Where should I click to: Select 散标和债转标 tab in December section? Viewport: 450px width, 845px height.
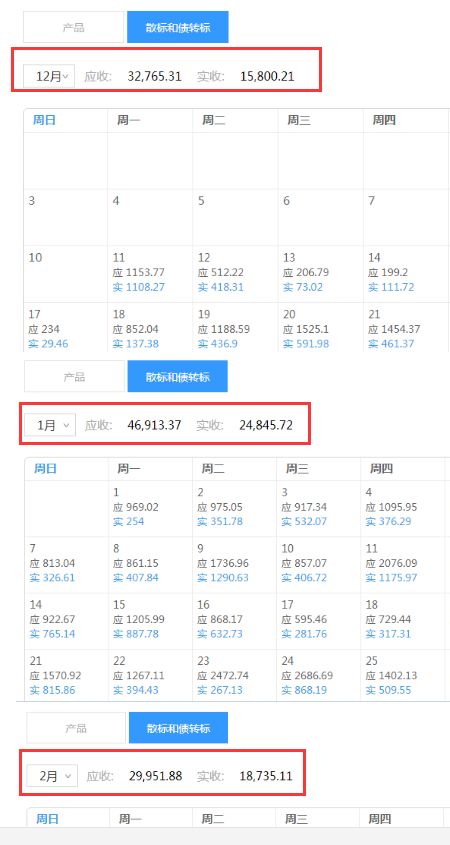178,27
